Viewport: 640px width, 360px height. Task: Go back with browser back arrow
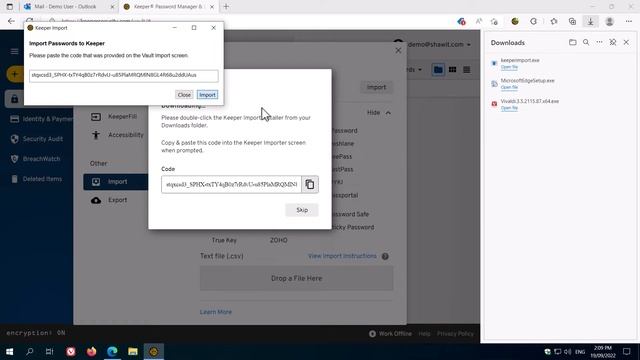pyautogui.click(x=11, y=21)
